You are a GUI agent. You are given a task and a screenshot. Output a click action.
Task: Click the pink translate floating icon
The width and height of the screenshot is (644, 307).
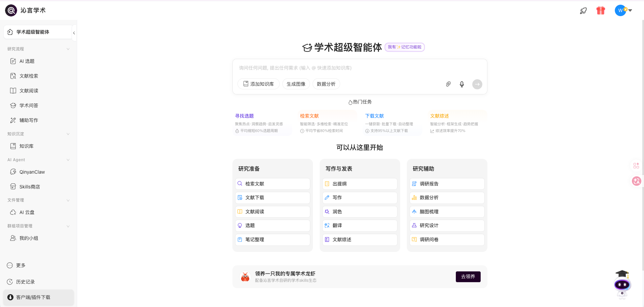636,181
